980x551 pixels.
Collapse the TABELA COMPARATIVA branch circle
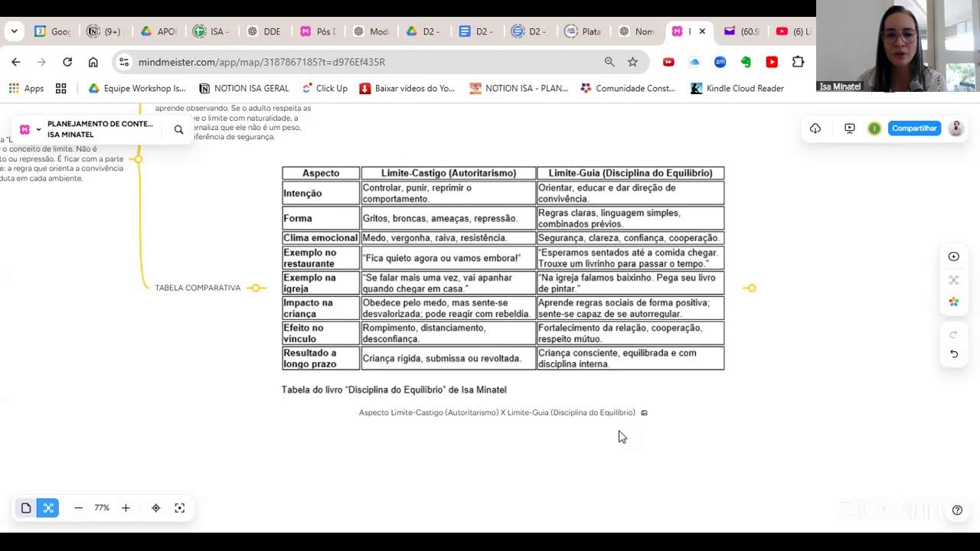point(256,288)
